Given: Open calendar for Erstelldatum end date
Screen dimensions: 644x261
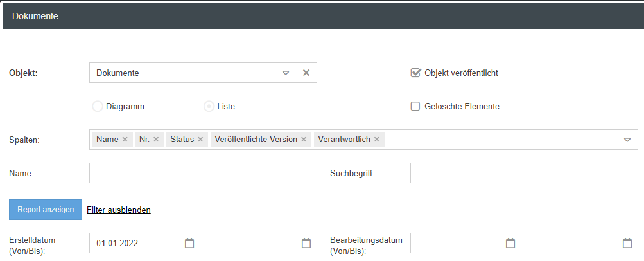Looking at the screenshot, I should (x=306, y=243).
